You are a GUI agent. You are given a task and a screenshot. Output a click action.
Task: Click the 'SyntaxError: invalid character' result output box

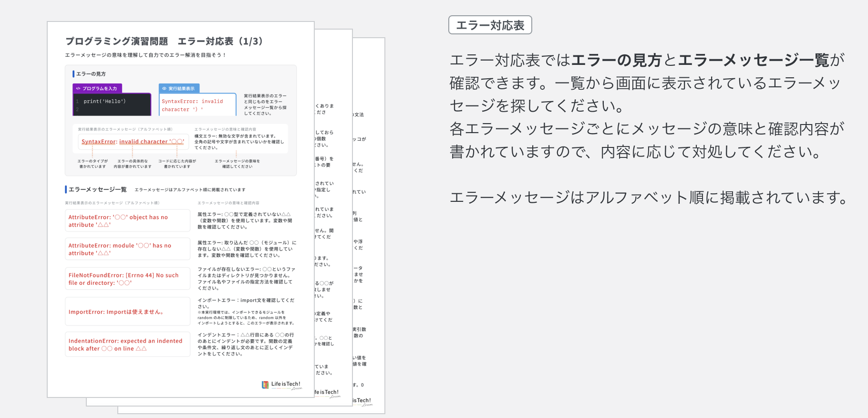click(197, 104)
